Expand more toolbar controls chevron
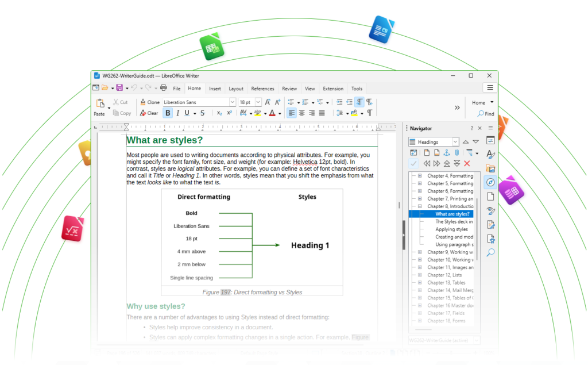Screen dimensions: 588x365 tap(457, 107)
